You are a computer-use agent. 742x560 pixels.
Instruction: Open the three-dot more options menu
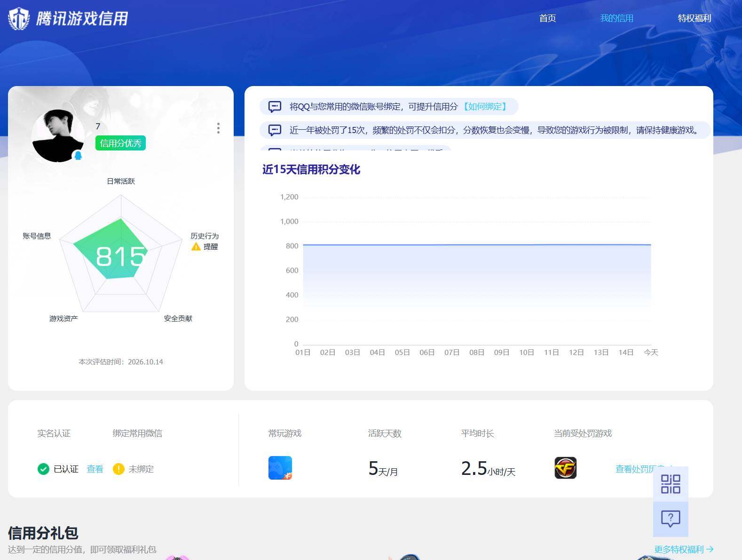pos(218,128)
